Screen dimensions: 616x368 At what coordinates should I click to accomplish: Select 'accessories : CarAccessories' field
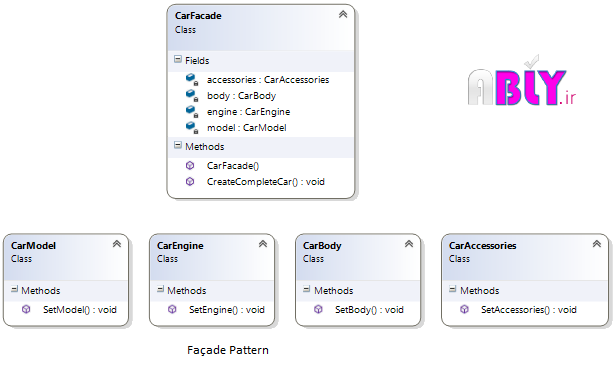coord(268,80)
